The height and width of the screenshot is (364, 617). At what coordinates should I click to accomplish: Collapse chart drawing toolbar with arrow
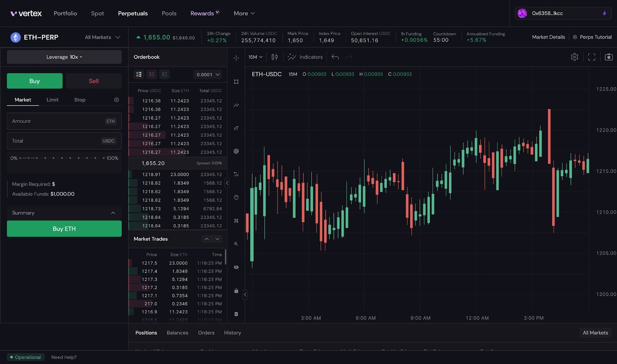coord(245,295)
